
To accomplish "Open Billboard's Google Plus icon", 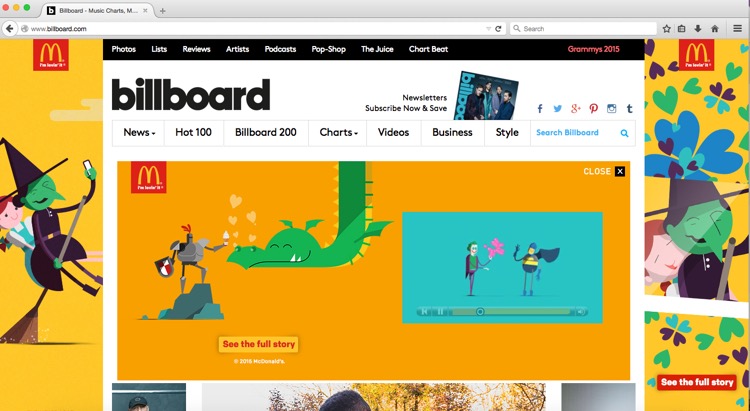I will point(575,109).
